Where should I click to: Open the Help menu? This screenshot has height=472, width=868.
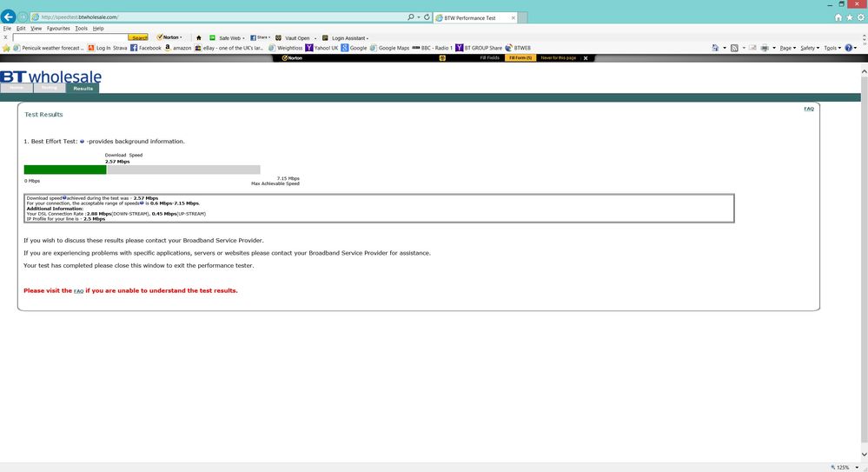point(98,29)
